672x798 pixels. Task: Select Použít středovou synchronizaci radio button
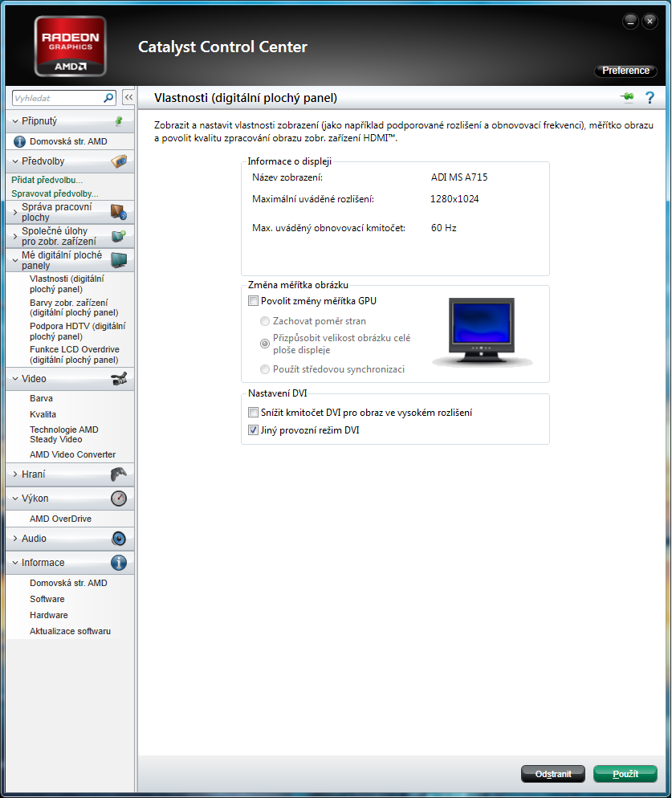tap(265, 369)
